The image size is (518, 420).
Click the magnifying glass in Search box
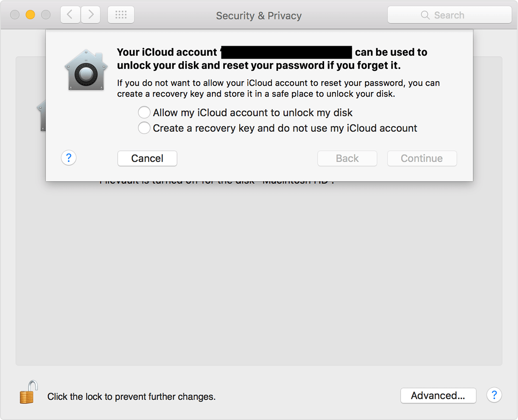[x=425, y=15]
